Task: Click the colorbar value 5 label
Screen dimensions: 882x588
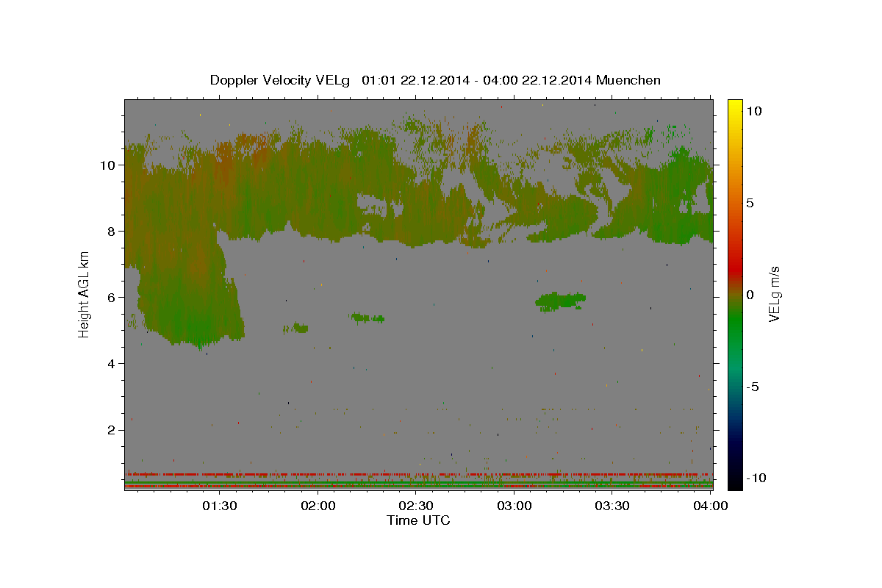Action: point(751,203)
